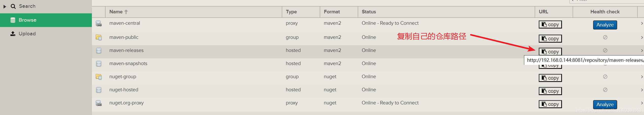Viewport: 644px width, 115px height.
Task: Click 'hosted' type cell of maven-snapshots
Action: point(293,64)
